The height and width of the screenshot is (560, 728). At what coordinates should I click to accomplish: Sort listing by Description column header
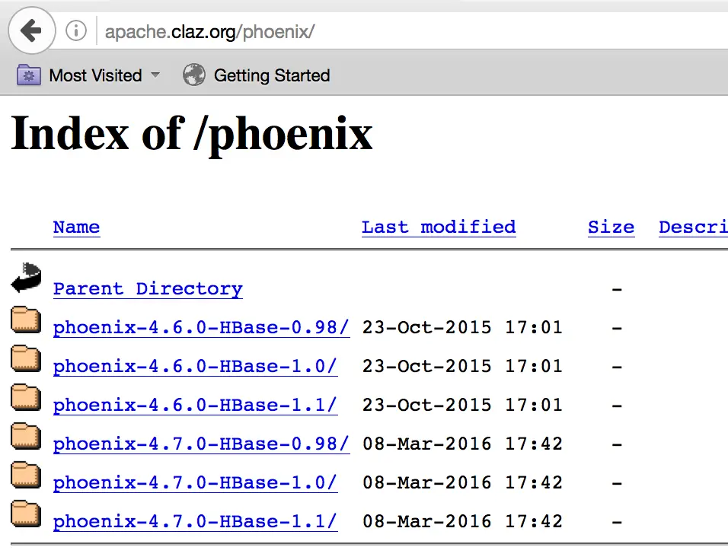(693, 228)
